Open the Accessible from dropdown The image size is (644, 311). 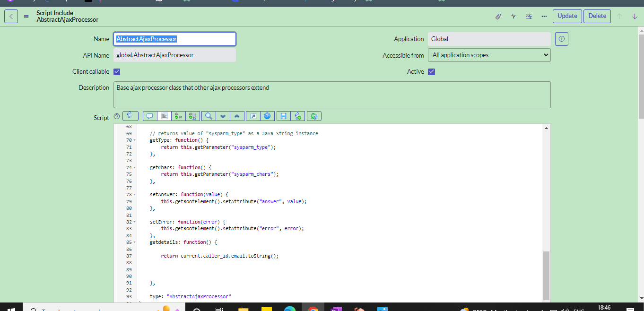(x=489, y=55)
